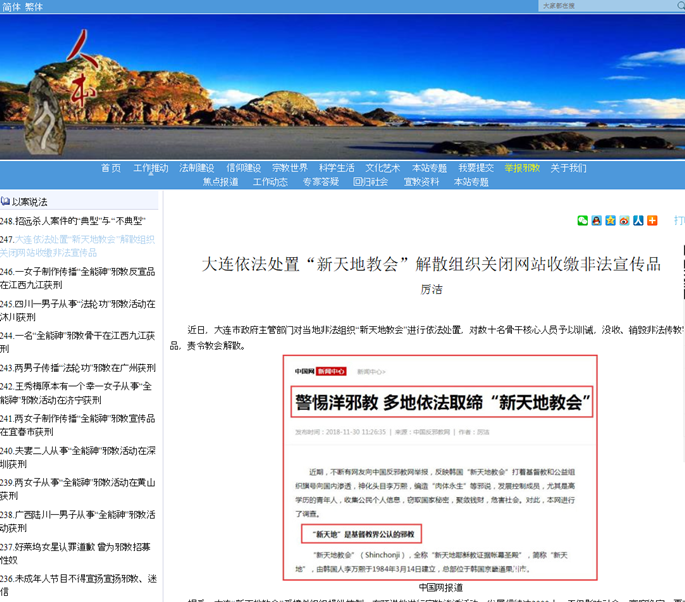Share article via the green WeChat icon
The height and width of the screenshot is (602, 685).
coord(582,221)
